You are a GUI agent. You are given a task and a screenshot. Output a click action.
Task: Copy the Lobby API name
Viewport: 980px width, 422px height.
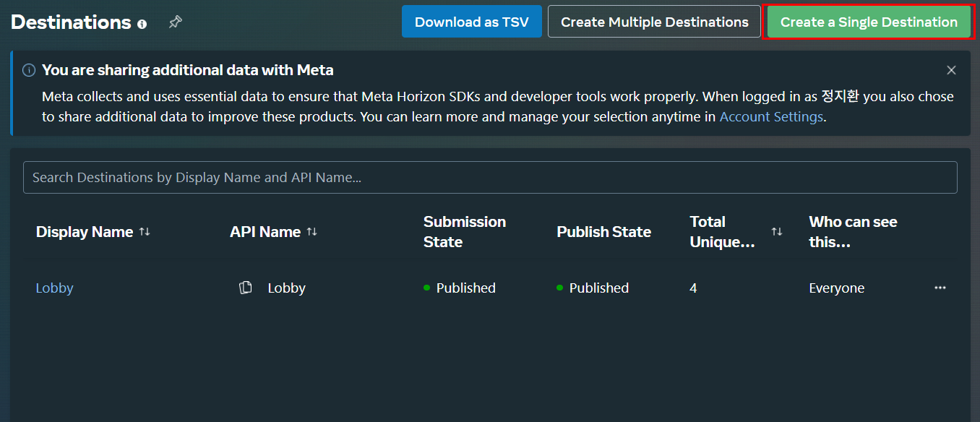(x=246, y=288)
